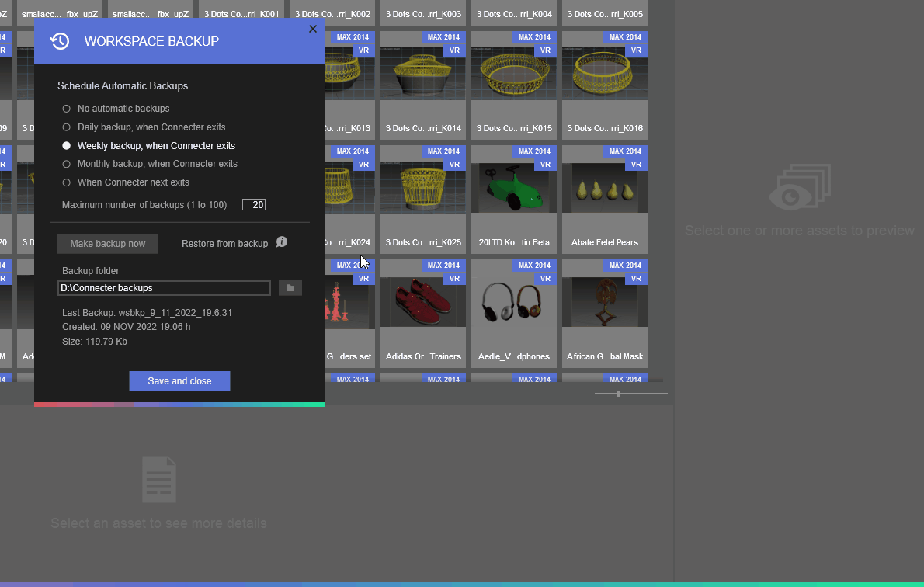Viewport: 924px width, 587px height.
Task: Click the maximum number of backups field
Action: pos(254,205)
